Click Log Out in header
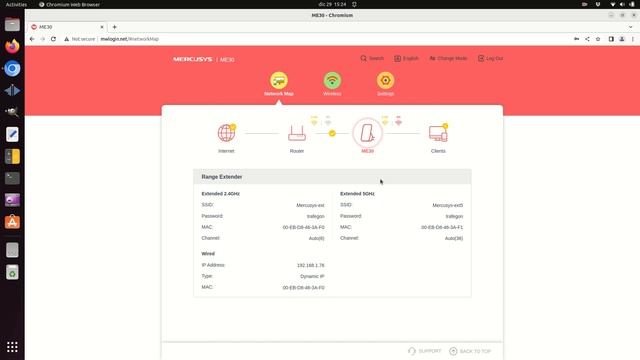The height and width of the screenshot is (360, 640). click(x=490, y=58)
